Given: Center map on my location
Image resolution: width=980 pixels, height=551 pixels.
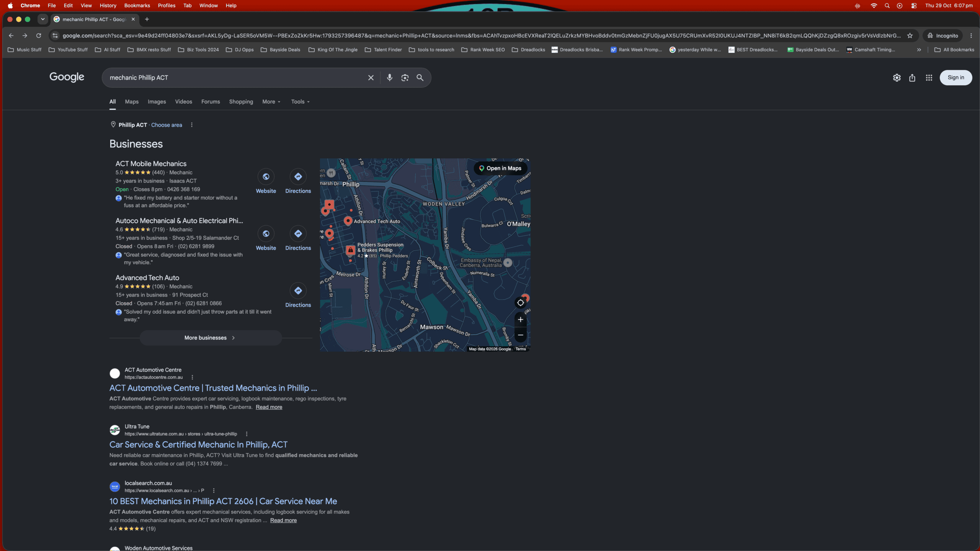Looking at the screenshot, I should tap(520, 303).
